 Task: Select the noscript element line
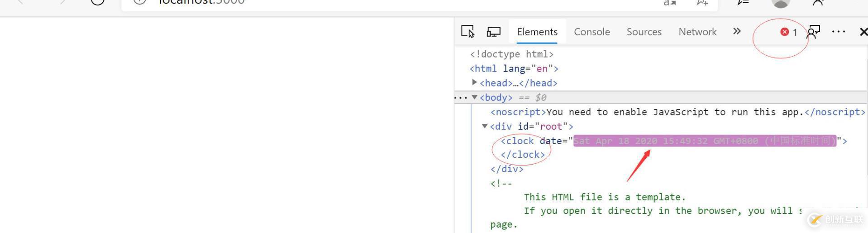pos(678,112)
